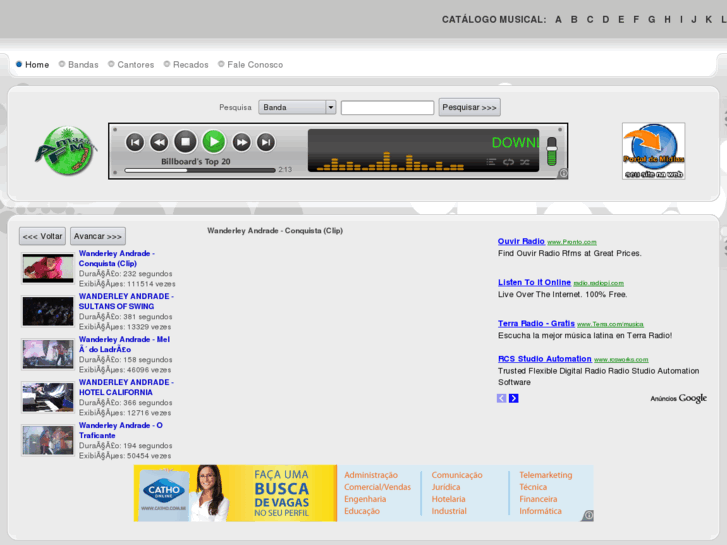Open the Hotelaria job category

tap(448, 499)
